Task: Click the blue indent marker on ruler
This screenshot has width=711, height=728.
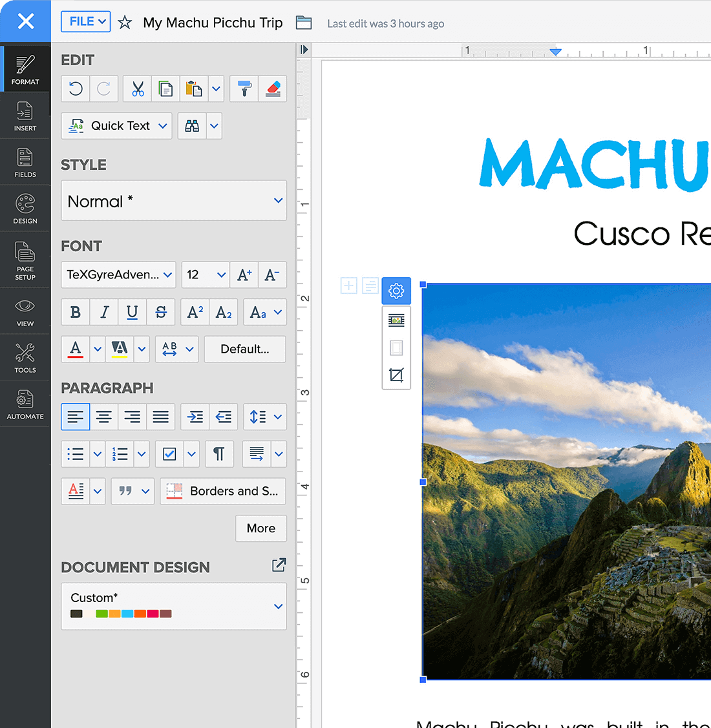Action: [x=555, y=52]
